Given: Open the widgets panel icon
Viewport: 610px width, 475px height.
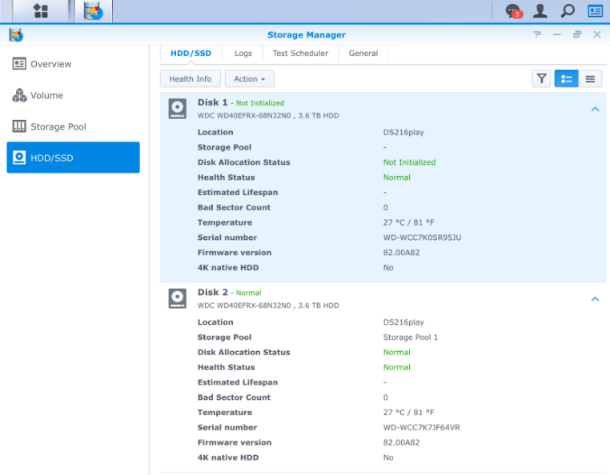Looking at the screenshot, I should coord(594,11).
